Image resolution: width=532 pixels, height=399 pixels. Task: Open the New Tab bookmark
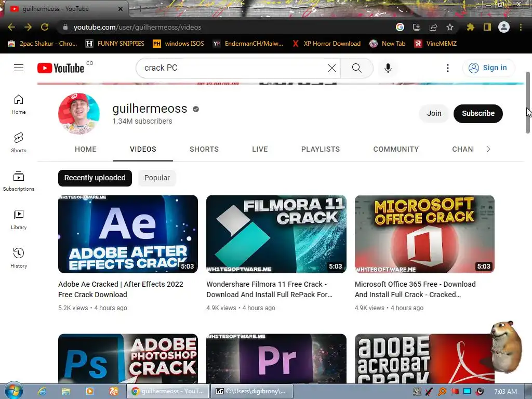[388, 44]
